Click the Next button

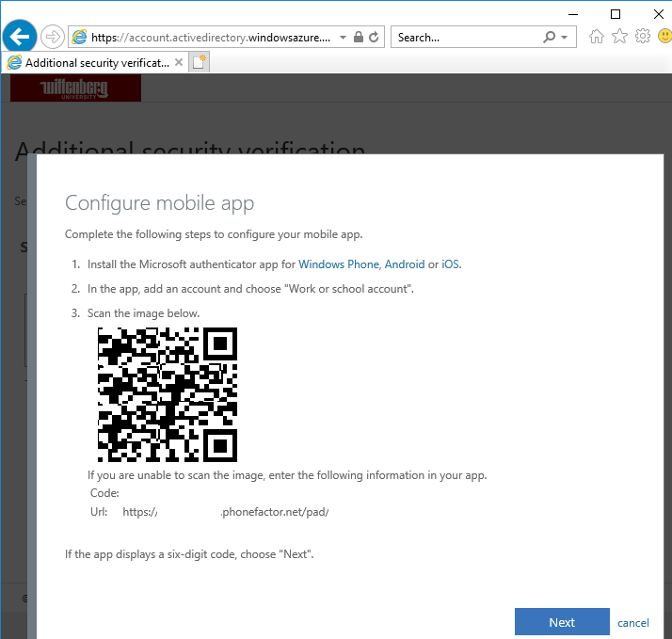(562, 622)
